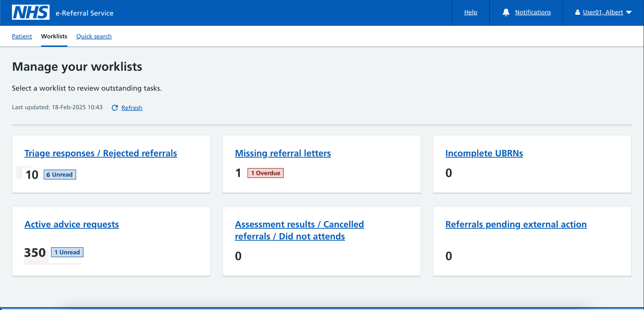Click the circular refresh arrow icon
The image size is (644, 310).
point(115,108)
